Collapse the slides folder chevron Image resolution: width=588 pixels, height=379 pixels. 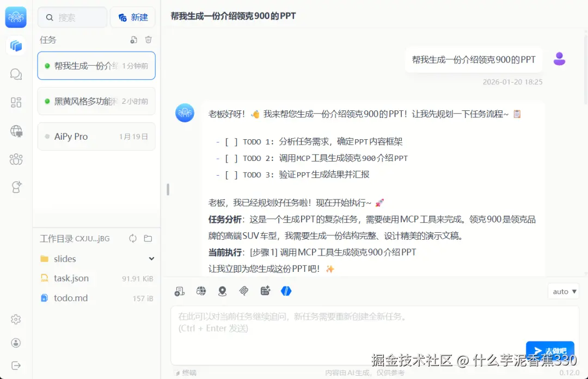(x=151, y=258)
